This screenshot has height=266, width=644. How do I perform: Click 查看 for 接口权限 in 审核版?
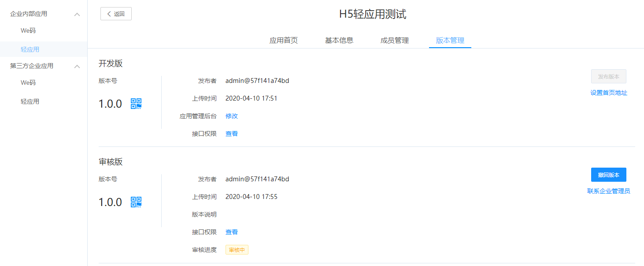232,232
